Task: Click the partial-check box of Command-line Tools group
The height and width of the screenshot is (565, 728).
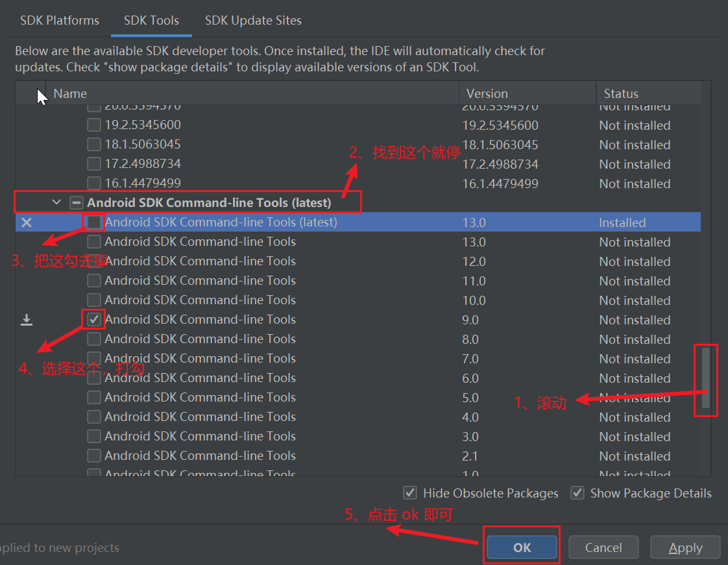Action: tap(76, 203)
